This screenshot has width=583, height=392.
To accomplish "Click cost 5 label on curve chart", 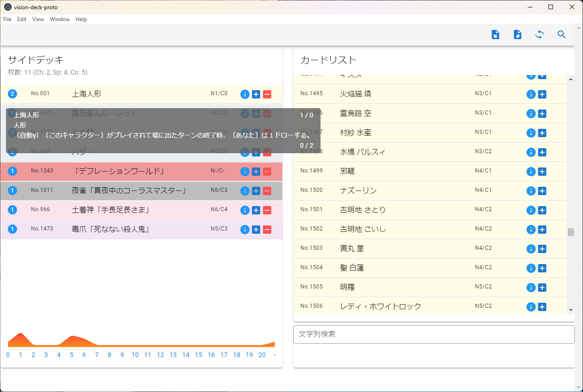I will [71, 355].
